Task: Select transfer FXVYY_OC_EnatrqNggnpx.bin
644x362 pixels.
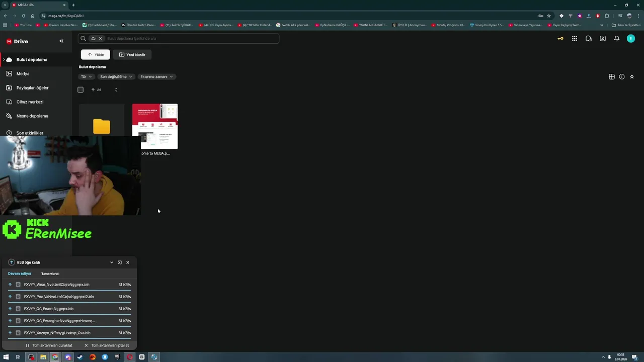Action: (69, 309)
